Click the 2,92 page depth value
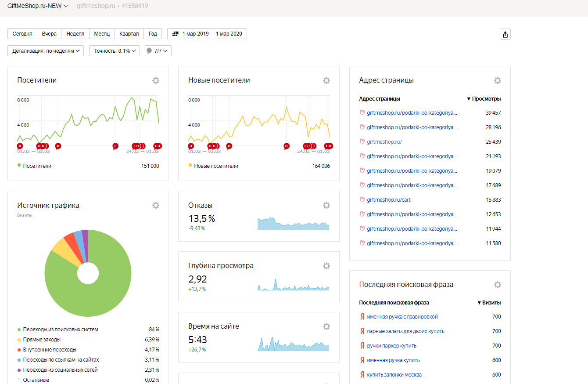Screen dimensions: 588x384 click(197, 279)
